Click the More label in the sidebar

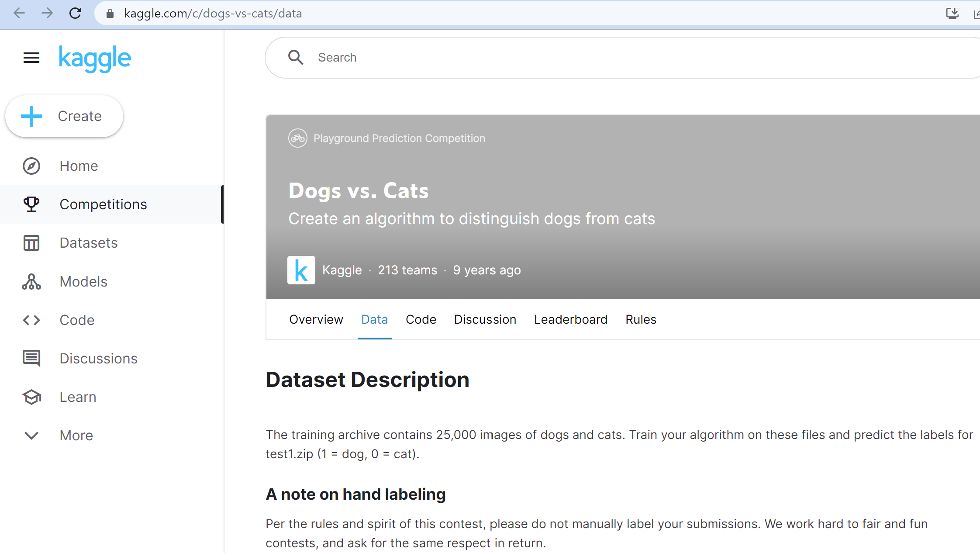point(76,435)
